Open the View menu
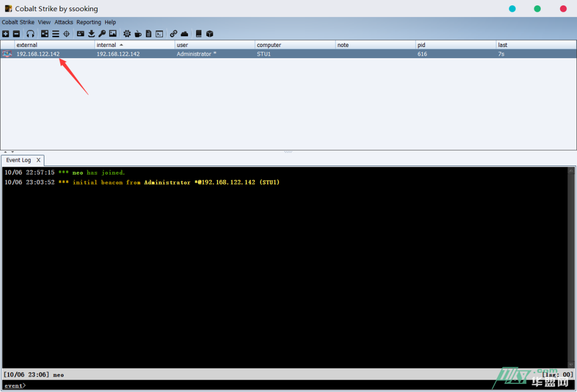 [44, 22]
